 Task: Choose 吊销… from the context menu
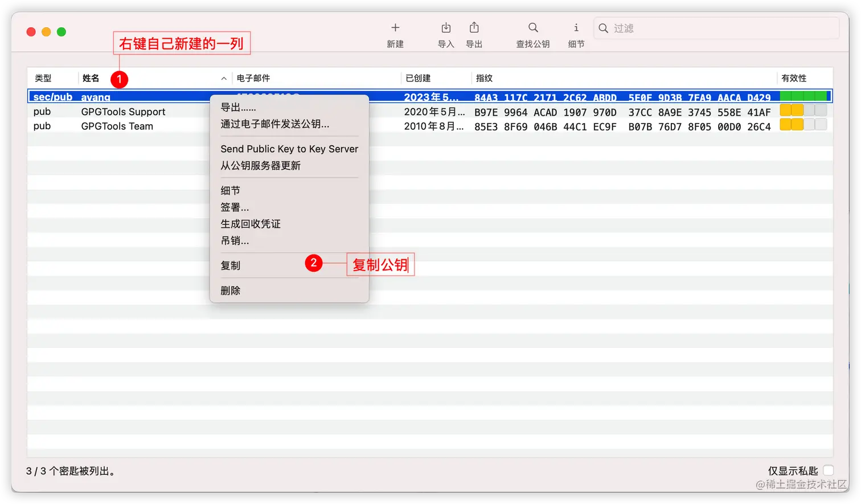point(289,240)
